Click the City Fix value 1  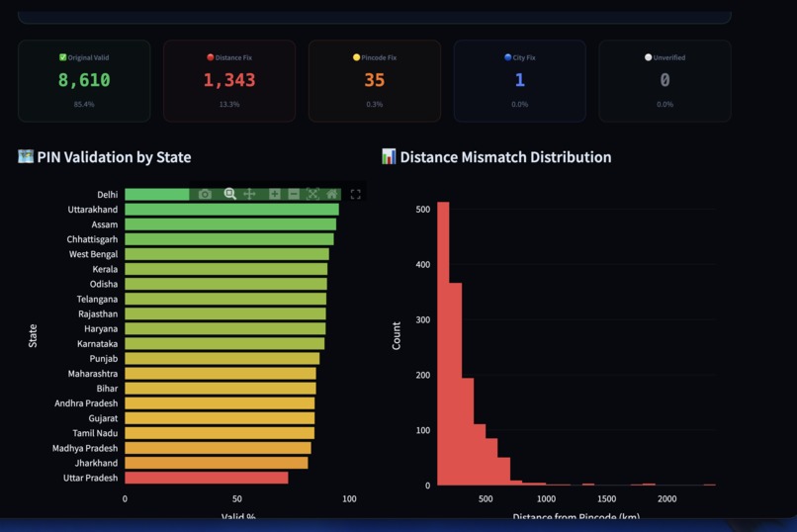[519, 80]
